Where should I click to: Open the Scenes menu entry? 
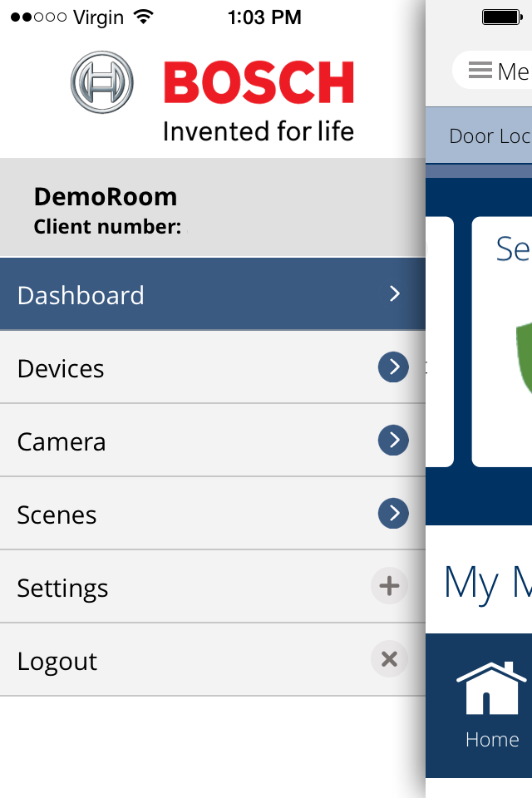(57, 515)
